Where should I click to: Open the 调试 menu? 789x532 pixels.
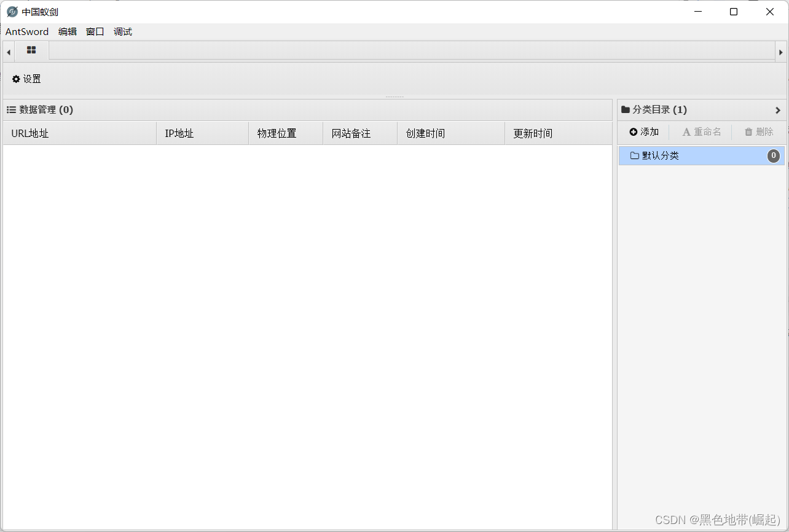pos(123,32)
